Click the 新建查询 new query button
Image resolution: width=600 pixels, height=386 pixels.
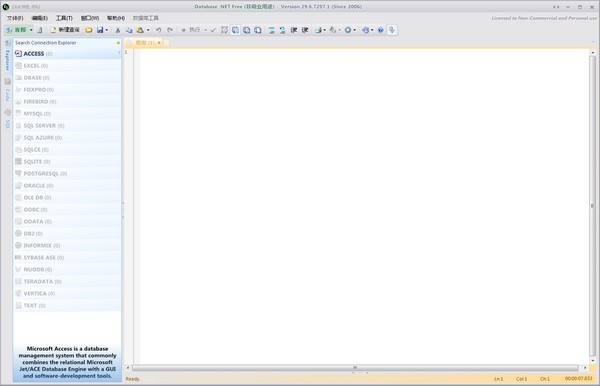click(65, 30)
